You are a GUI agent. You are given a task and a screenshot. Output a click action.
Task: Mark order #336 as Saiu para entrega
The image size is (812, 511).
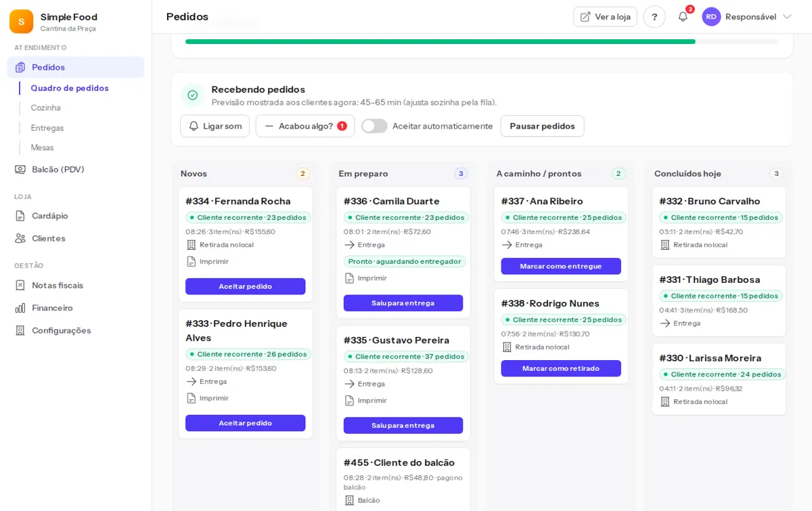tap(403, 303)
